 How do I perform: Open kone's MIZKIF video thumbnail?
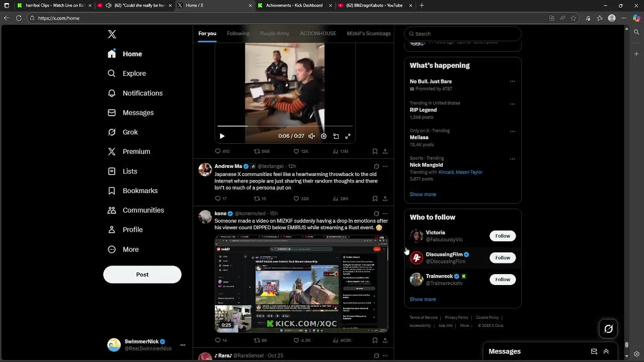tap(301, 284)
